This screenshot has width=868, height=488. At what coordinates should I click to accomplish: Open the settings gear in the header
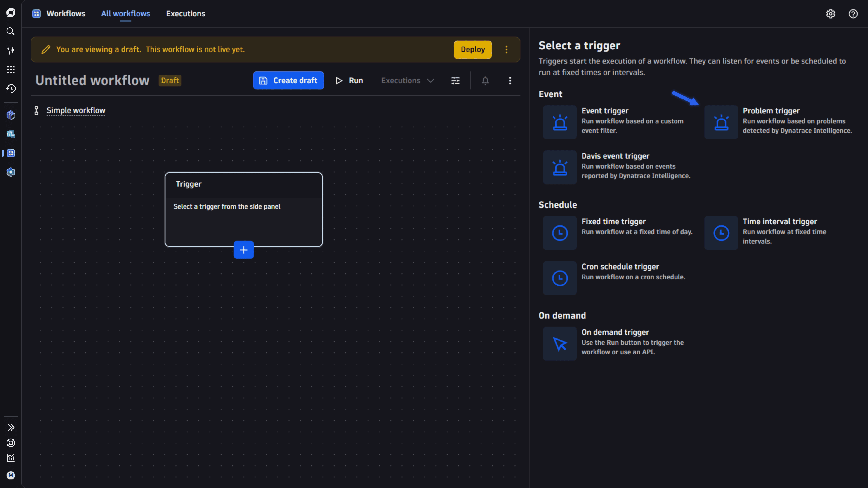click(x=831, y=14)
